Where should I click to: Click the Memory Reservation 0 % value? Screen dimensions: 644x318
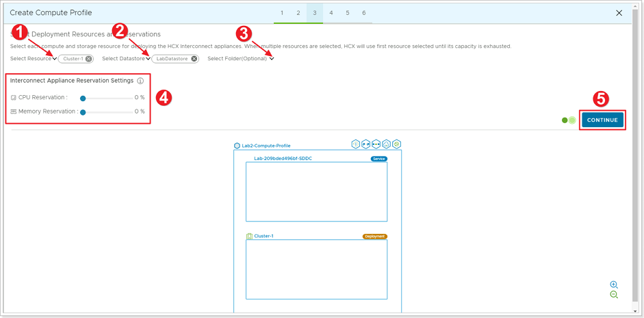point(140,111)
